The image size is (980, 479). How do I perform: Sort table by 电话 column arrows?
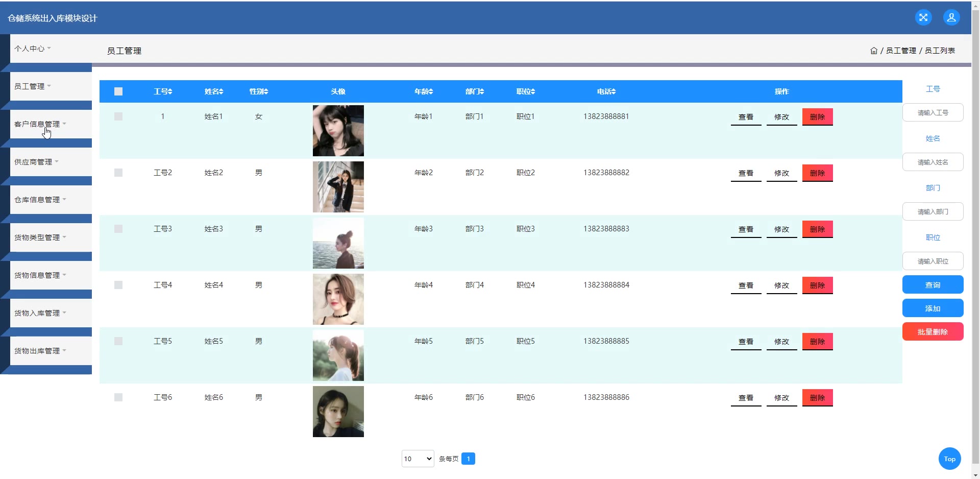tap(614, 91)
